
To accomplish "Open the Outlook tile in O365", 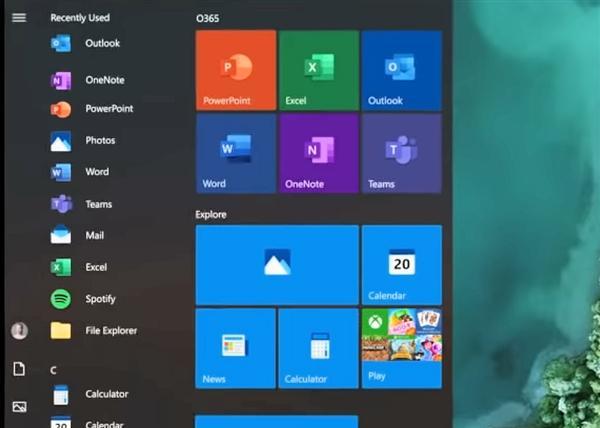I will tap(402, 70).
